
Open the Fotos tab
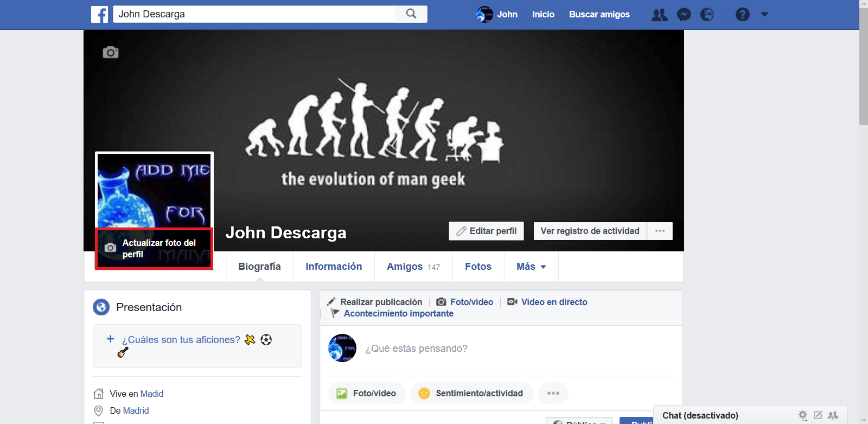[478, 267]
